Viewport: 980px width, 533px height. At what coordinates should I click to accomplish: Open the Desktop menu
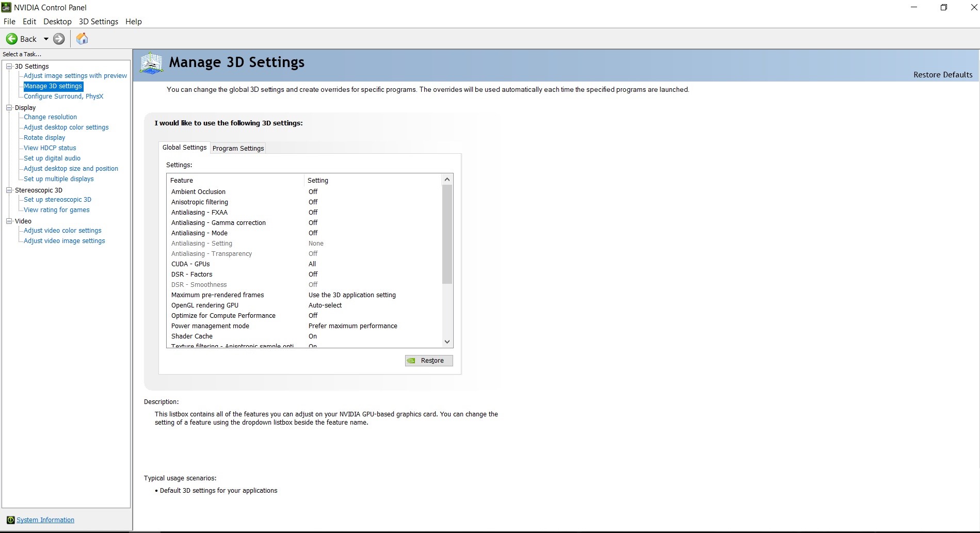coord(57,22)
